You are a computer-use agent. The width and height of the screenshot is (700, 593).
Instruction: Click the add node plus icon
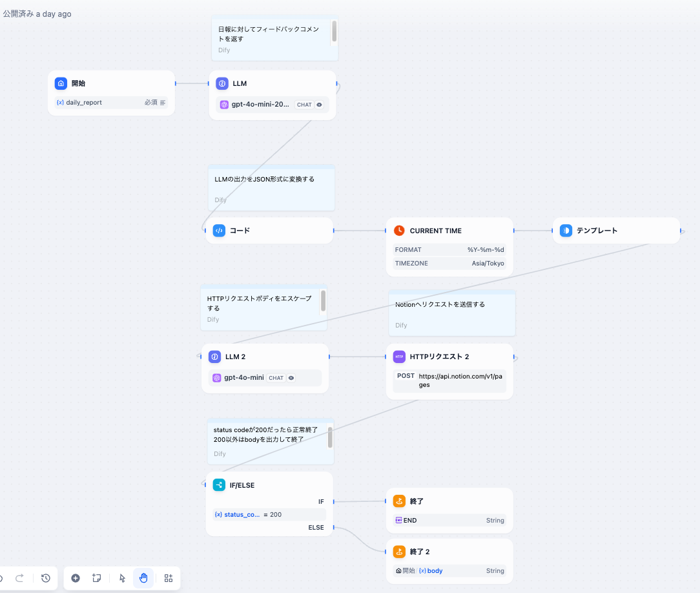(76, 578)
